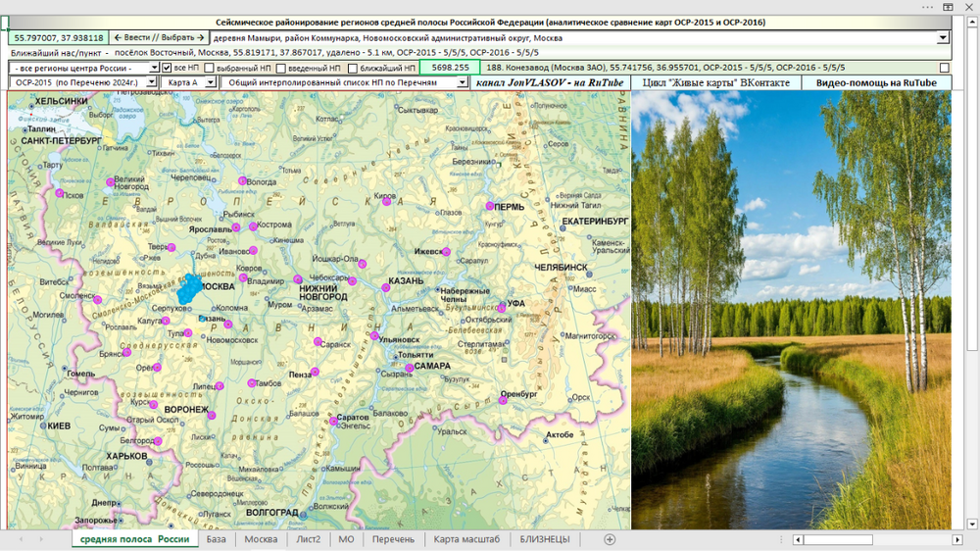The image size is (980, 551).
Task: Switch to the 'МО' sheet tab
Action: 346,539
